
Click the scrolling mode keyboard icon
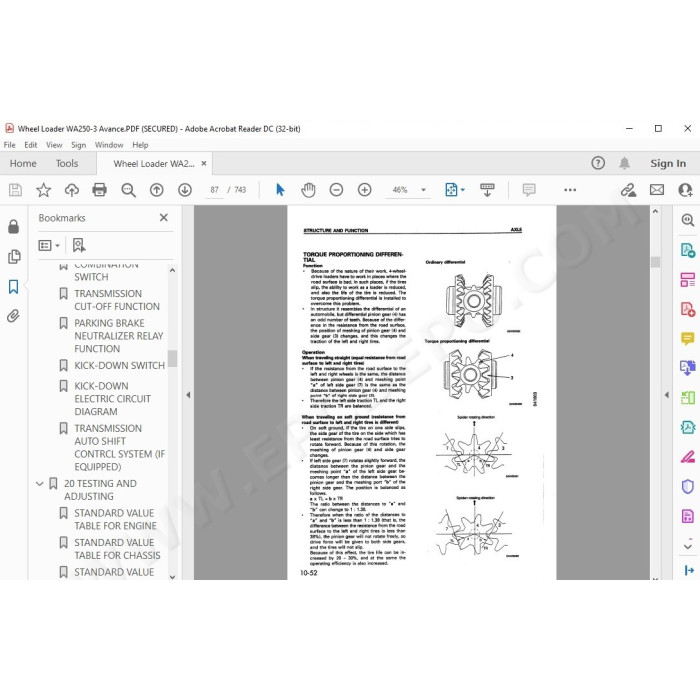(487, 190)
